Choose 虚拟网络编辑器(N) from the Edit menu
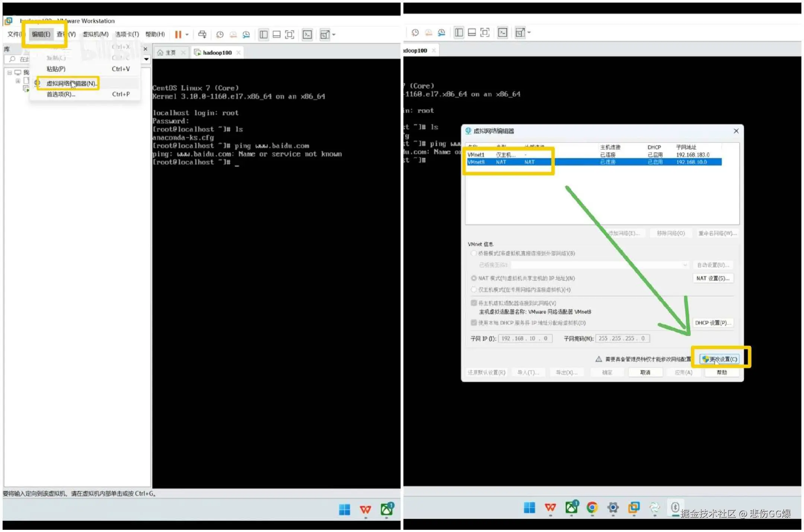The width and height of the screenshot is (804, 532). (x=71, y=83)
